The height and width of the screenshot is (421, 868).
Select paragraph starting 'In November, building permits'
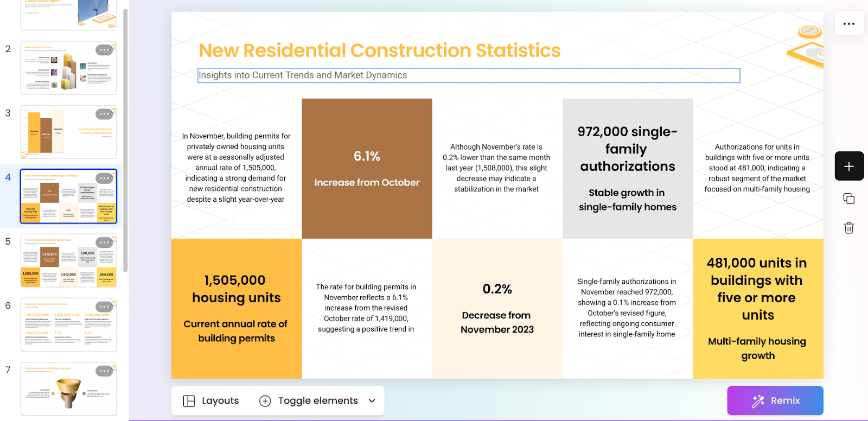[236, 168]
